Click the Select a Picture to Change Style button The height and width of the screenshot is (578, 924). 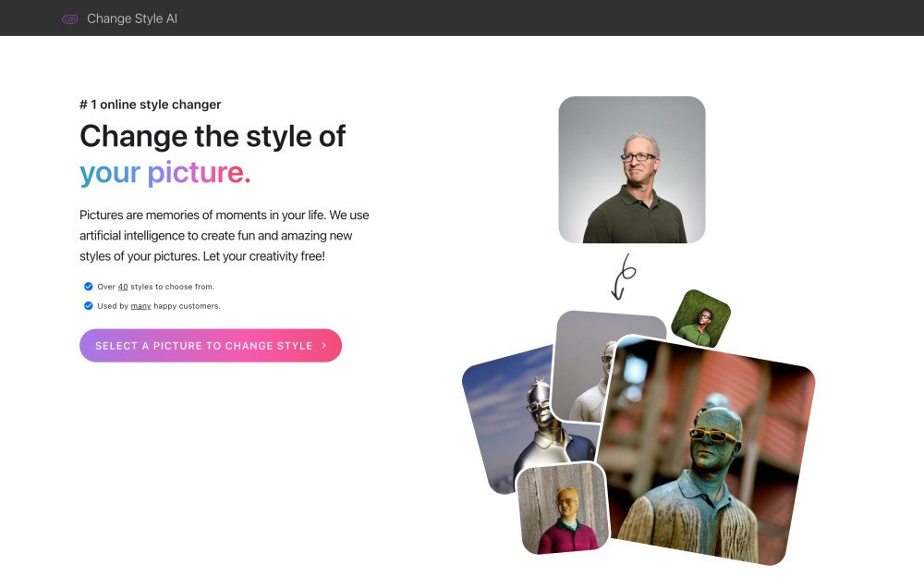pos(211,346)
